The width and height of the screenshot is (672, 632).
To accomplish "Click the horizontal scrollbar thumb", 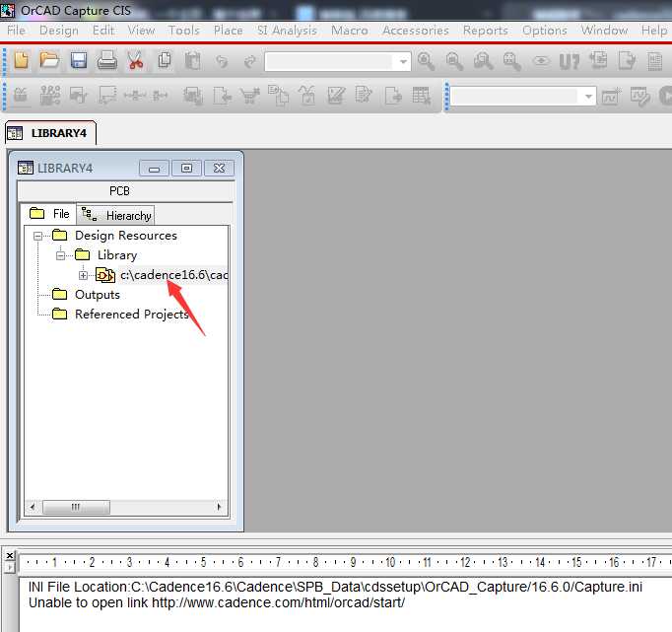I will [76, 507].
